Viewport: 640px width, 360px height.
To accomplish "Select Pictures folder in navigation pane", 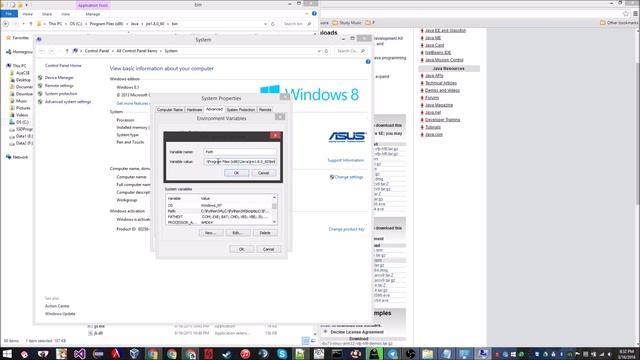I will [23, 108].
